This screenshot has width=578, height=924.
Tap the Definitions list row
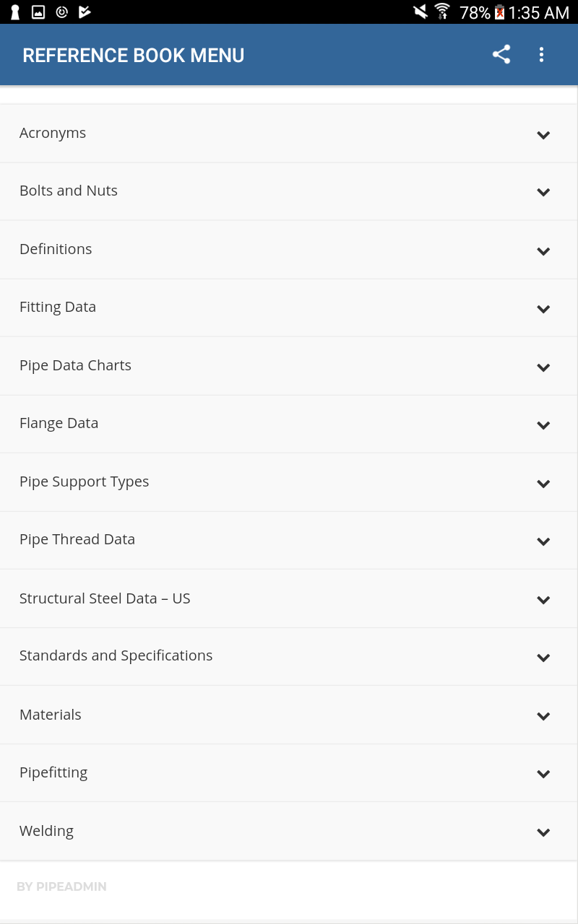tap(56, 249)
